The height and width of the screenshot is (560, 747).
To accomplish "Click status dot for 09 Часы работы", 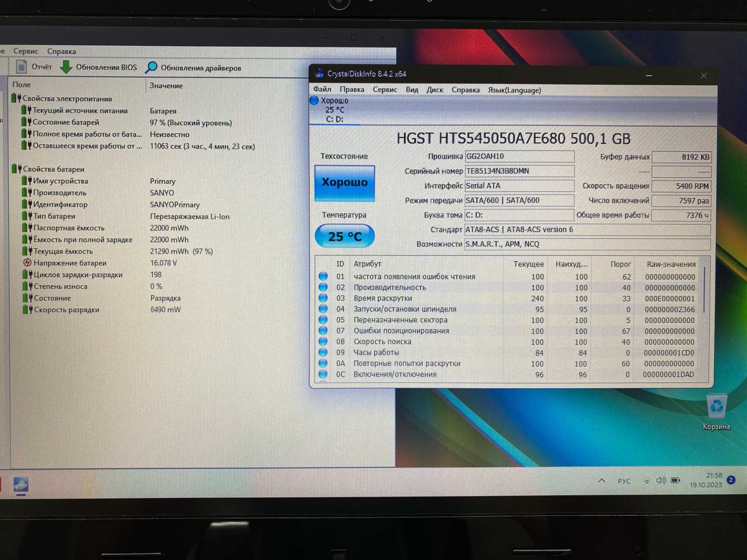I will point(323,352).
